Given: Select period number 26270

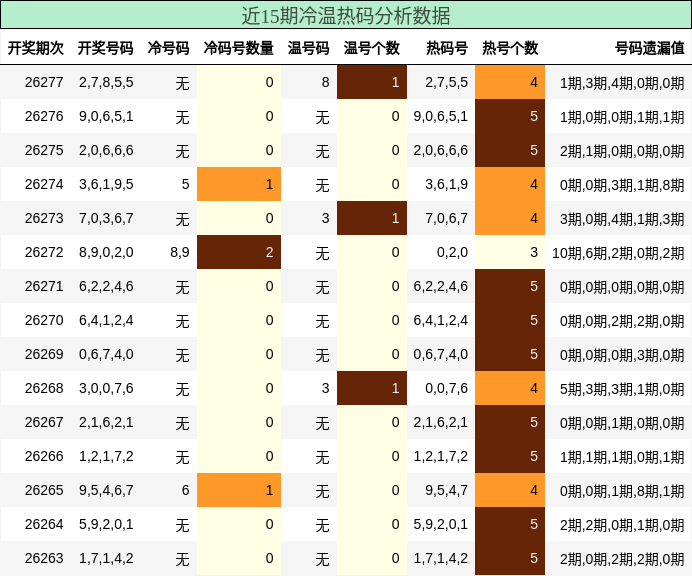Looking at the screenshot, I should (x=44, y=320).
